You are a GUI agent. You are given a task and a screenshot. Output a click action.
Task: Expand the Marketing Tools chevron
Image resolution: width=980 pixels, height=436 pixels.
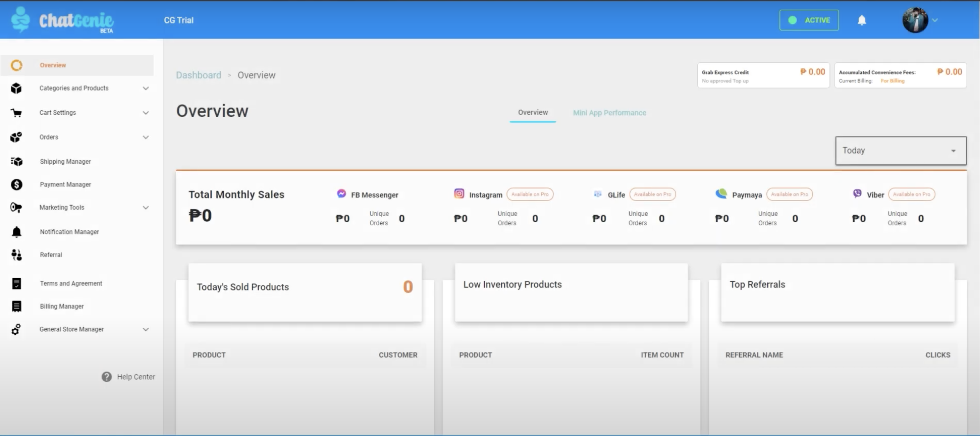click(x=146, y=207)
